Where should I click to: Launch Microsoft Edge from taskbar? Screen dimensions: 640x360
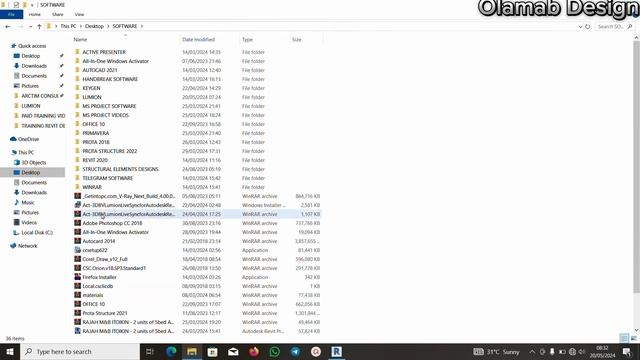171,351
